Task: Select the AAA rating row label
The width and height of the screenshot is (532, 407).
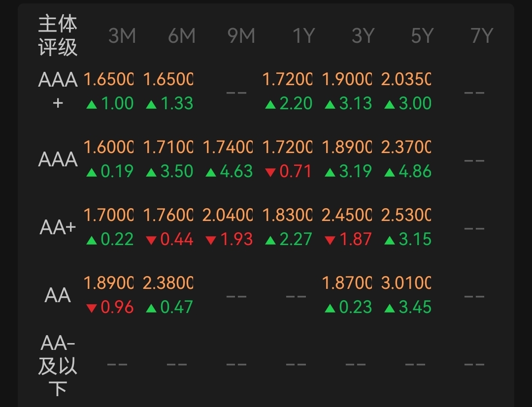Action: (x=58, y=159)
